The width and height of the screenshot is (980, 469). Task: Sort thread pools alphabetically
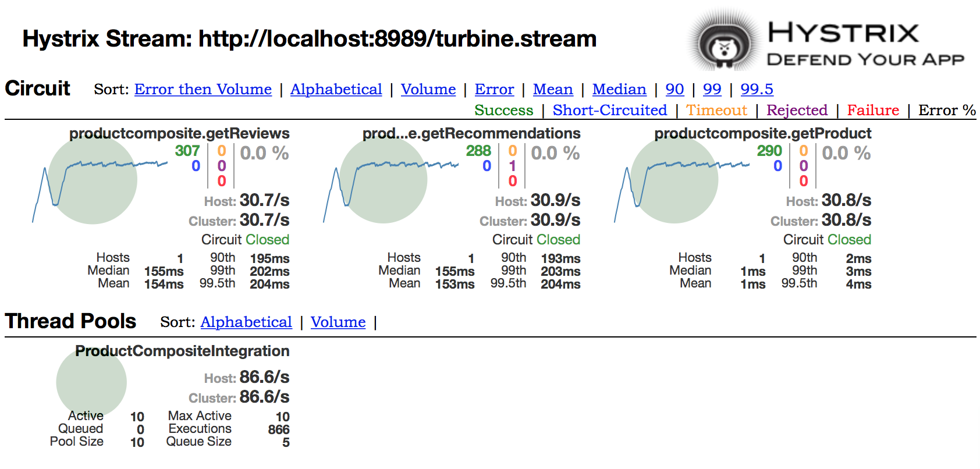246,322
